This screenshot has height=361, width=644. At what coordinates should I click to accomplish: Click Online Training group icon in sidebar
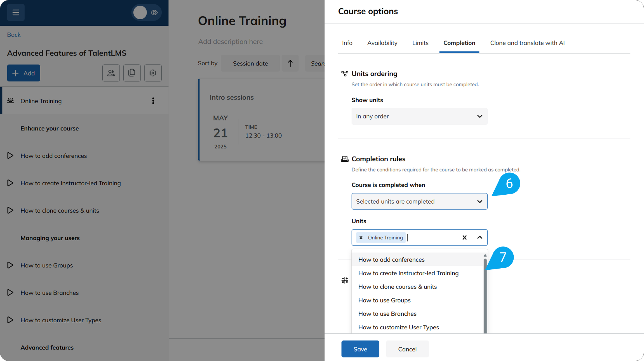[x=10, y=101]
